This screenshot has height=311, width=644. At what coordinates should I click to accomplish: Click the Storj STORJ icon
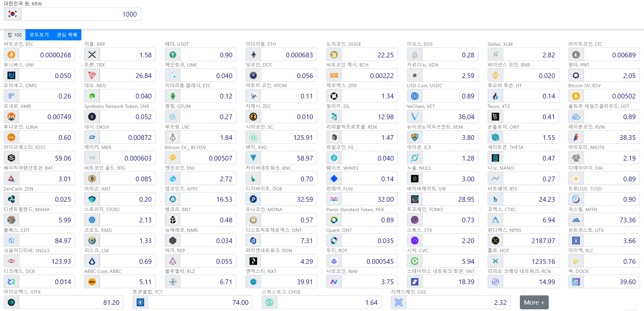click(x=92, y=220)
